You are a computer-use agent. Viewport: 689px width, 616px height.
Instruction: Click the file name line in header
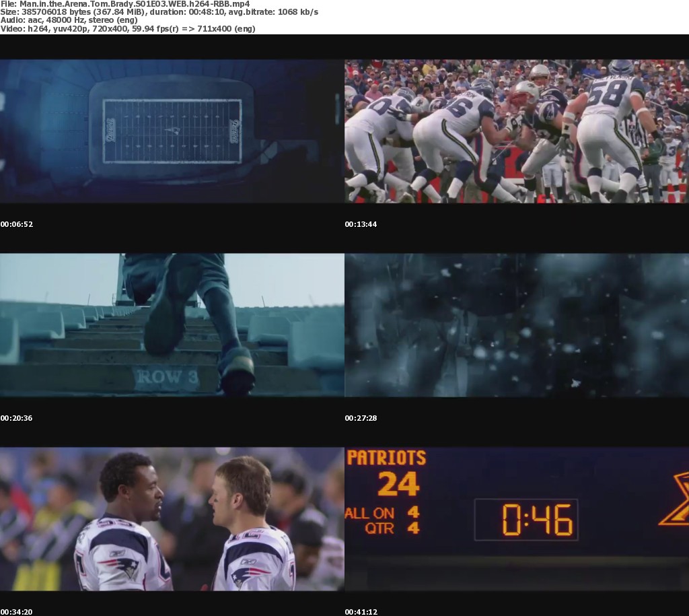click(x=125, y=4)
